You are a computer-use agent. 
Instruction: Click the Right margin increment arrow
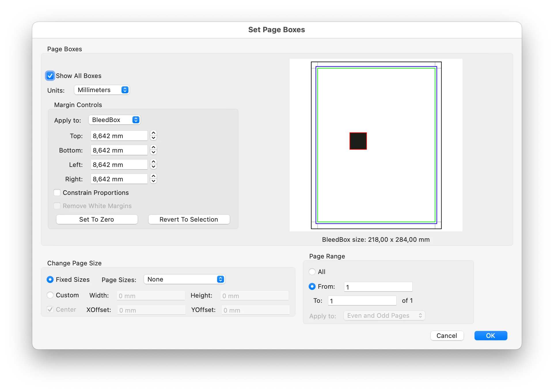pyautogui.click(x=153, y=176)
